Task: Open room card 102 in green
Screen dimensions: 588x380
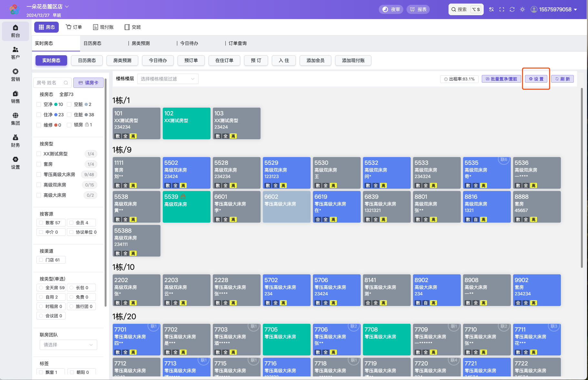Action: (187, 123)
